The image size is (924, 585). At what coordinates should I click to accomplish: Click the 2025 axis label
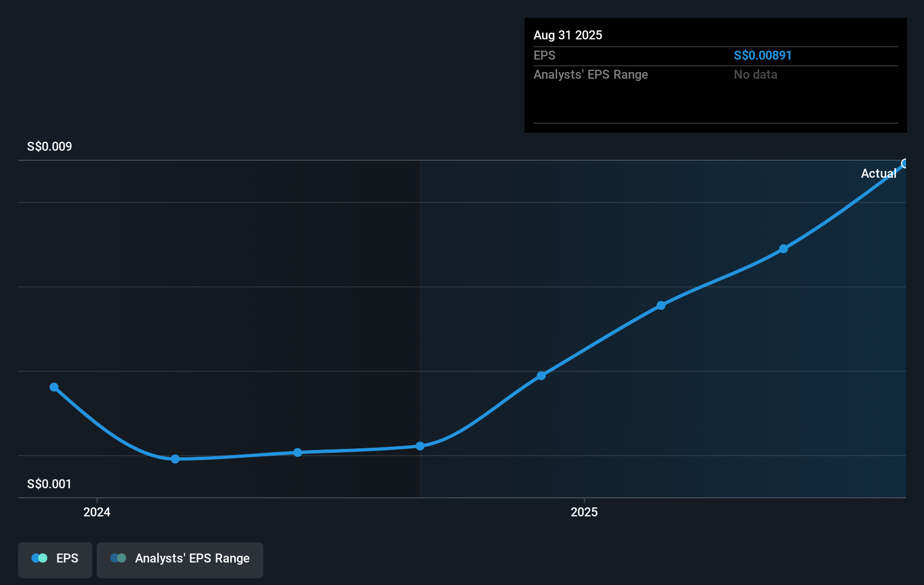[x=584, y=512]
